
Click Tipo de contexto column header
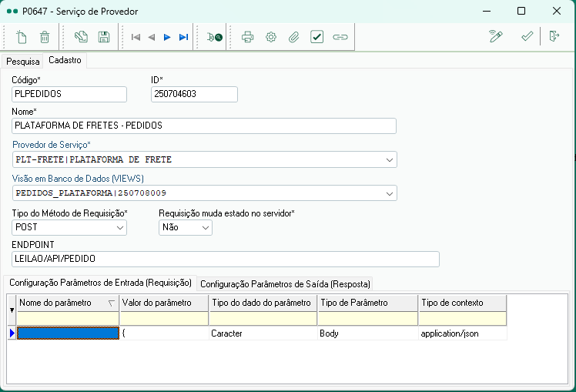[463, 303]
